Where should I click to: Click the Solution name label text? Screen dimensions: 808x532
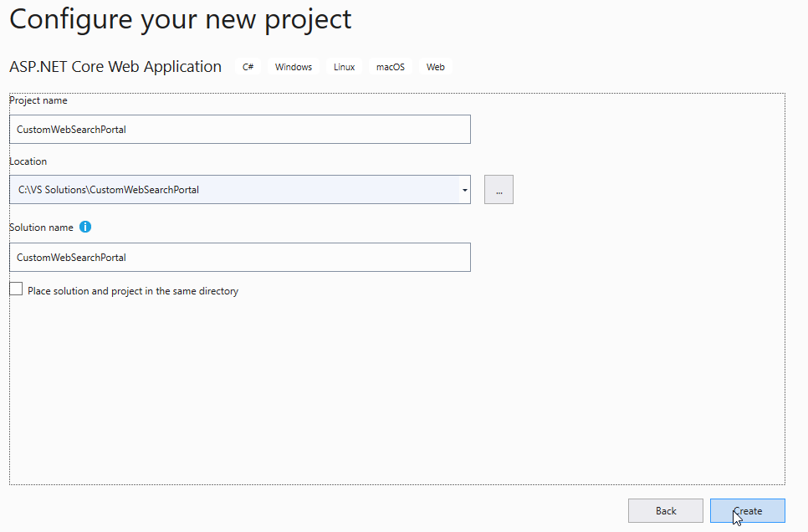click(41, 228)
